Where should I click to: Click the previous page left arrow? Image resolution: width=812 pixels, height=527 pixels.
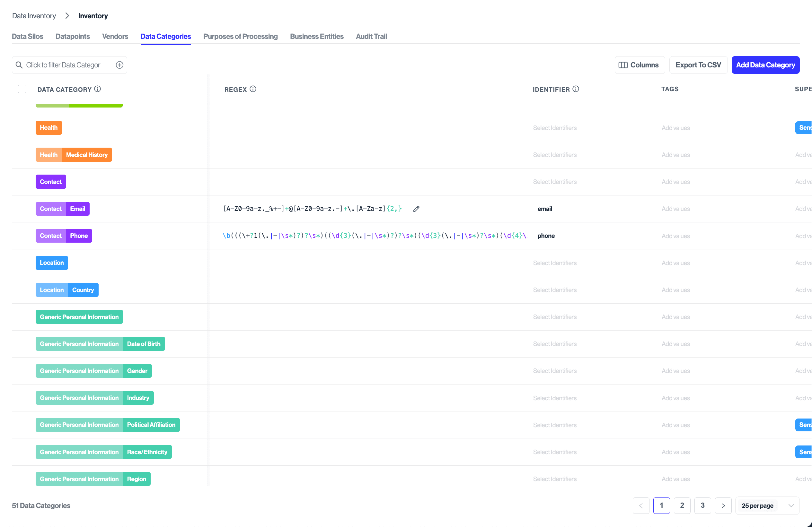tap(641, 505)
